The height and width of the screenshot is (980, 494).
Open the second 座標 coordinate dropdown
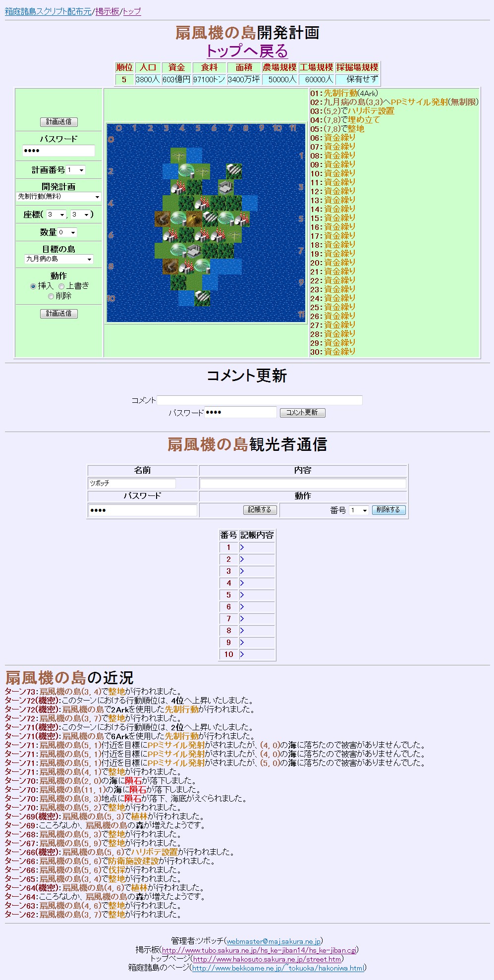click(x=80, y=215)
